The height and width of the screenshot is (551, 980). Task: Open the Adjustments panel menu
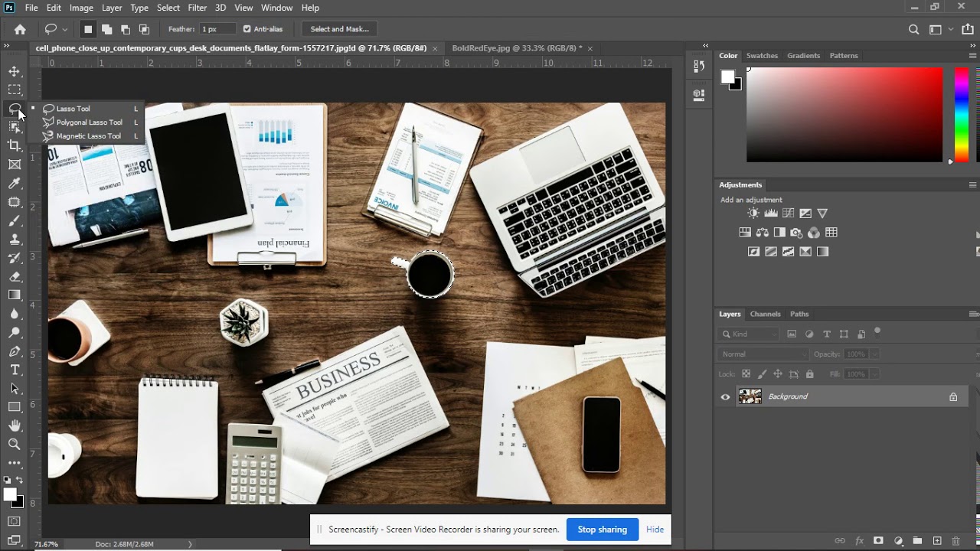pyautogui.click(x=972, y=185)
